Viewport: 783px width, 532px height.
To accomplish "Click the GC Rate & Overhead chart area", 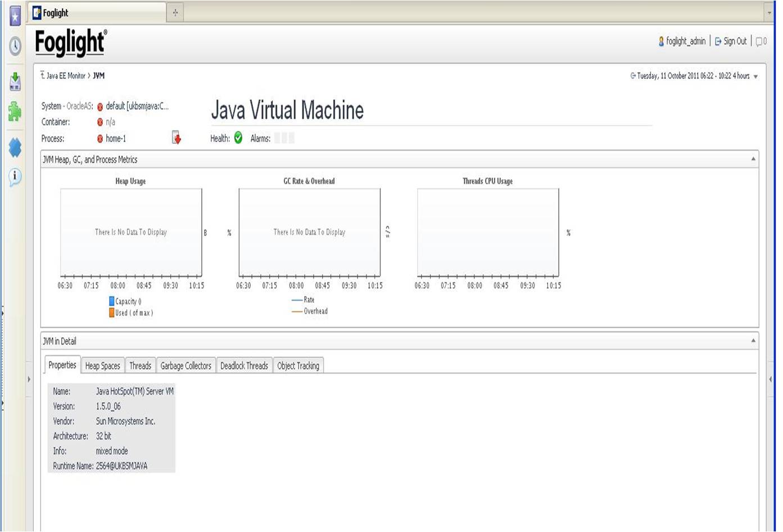I will point(310,232).
